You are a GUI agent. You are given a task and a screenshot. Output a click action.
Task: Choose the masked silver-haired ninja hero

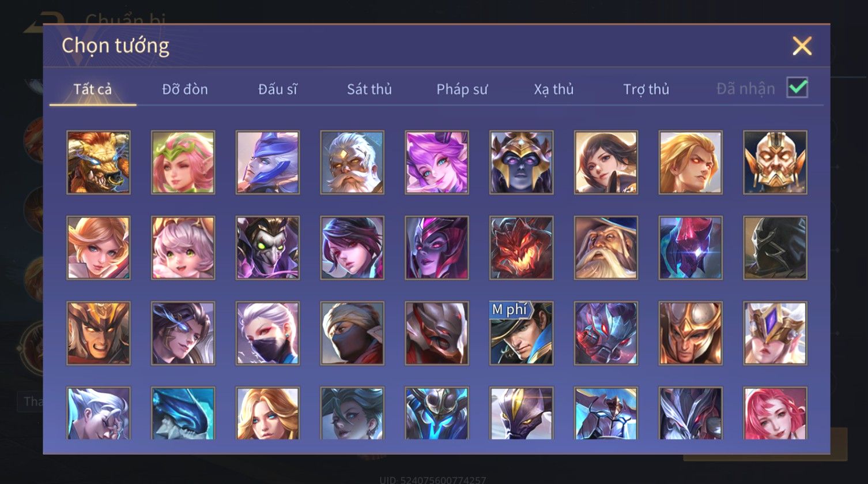pos(267,333)
